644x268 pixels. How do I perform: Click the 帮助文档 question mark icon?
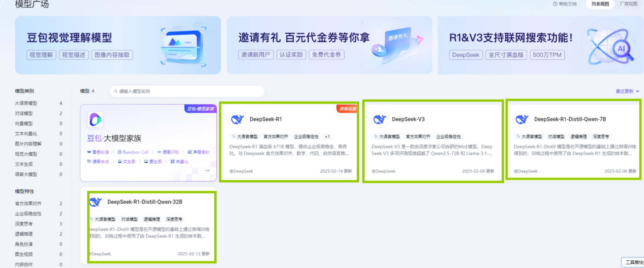click(555, 4)
